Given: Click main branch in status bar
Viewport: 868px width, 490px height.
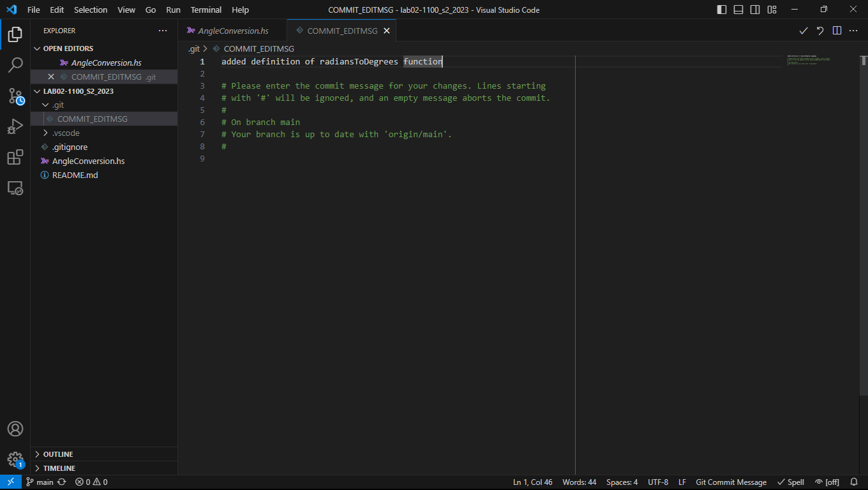Looking at the screenshot, I should pos(40,482).
